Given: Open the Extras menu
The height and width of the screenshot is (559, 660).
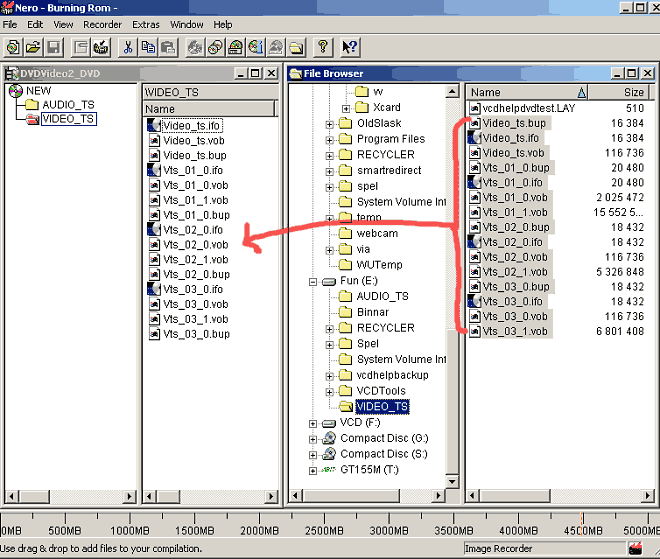Looking at the screenshot, I should pos(146,24).
